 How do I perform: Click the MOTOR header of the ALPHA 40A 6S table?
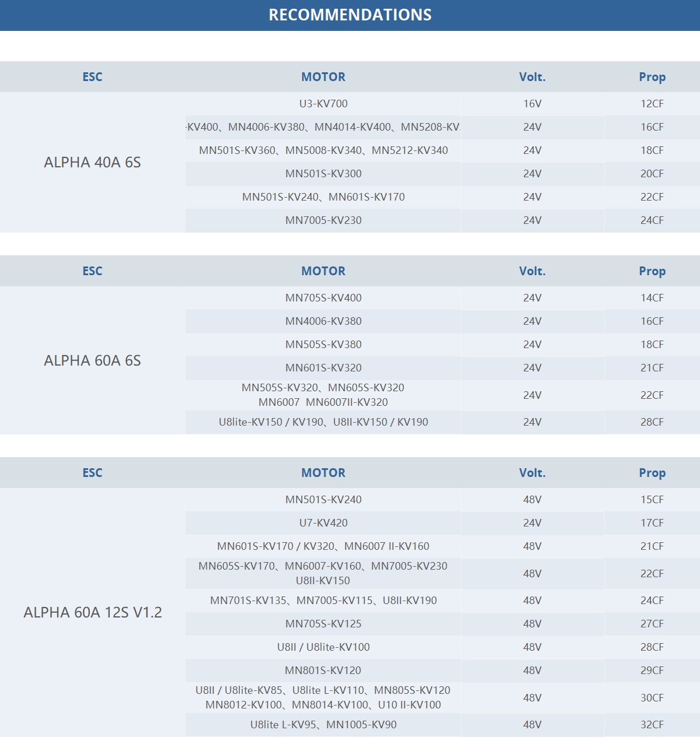(323, 77)
